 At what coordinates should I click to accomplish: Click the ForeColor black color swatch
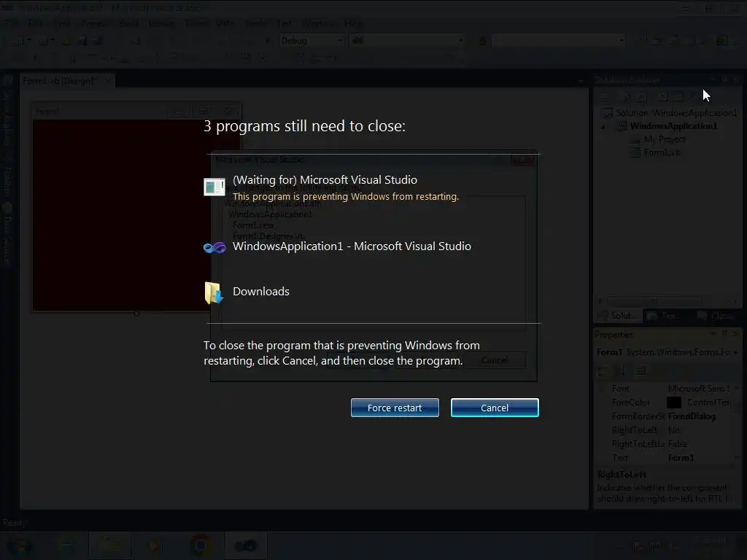tap(673, 402)
